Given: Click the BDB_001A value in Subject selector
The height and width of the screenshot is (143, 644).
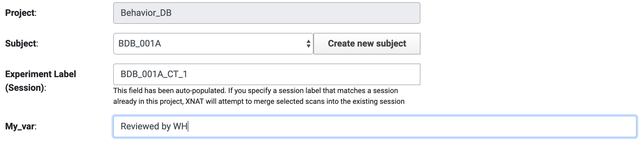Looking at the screenshot, I should click(x=140, y=44).
